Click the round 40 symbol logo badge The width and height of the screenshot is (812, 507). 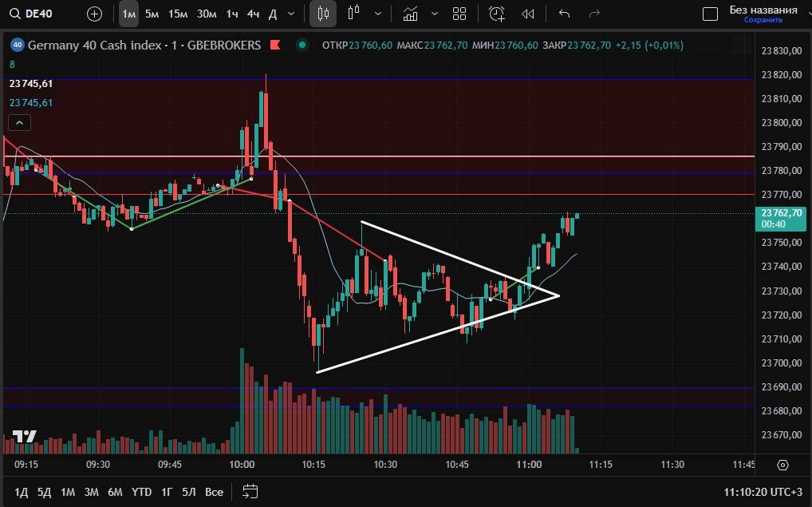tap(17, 45)
